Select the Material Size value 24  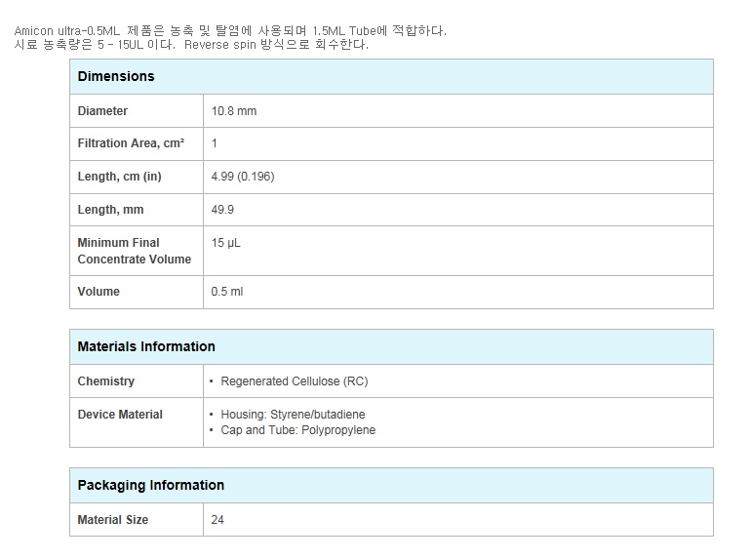pos(217,520)
